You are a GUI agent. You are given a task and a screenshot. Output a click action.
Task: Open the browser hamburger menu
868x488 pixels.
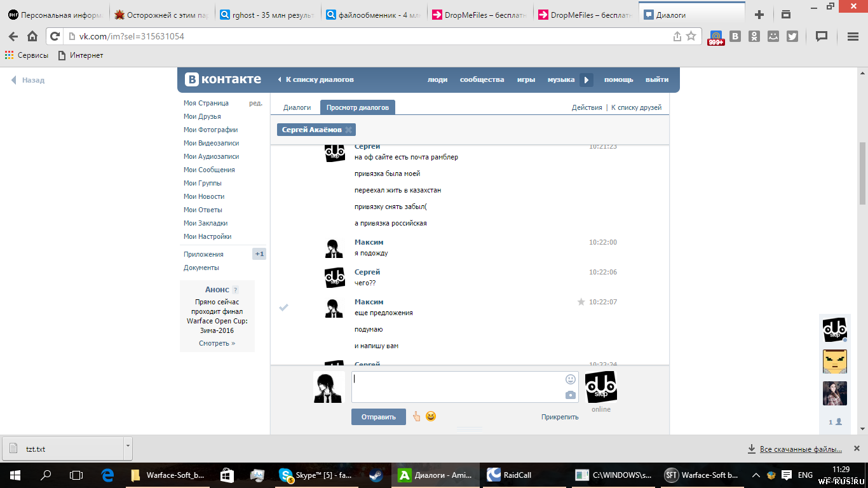click(853, 37)
